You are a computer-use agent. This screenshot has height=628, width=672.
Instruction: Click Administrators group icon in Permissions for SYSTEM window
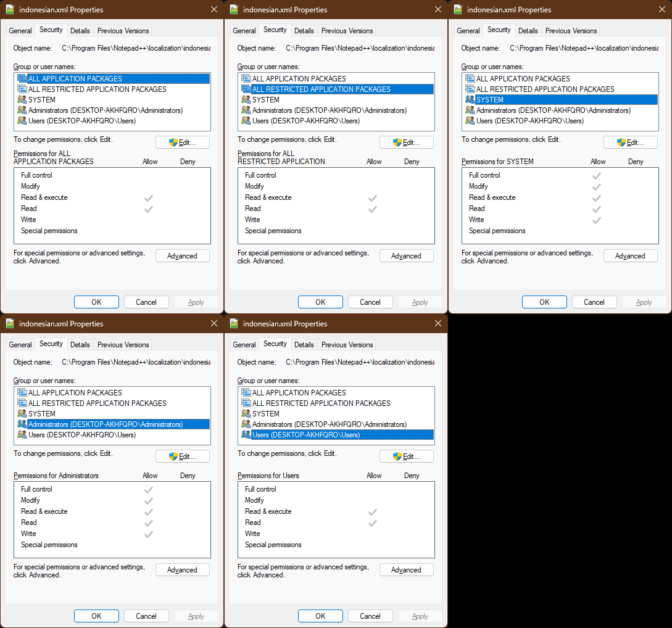pos(470,110)
